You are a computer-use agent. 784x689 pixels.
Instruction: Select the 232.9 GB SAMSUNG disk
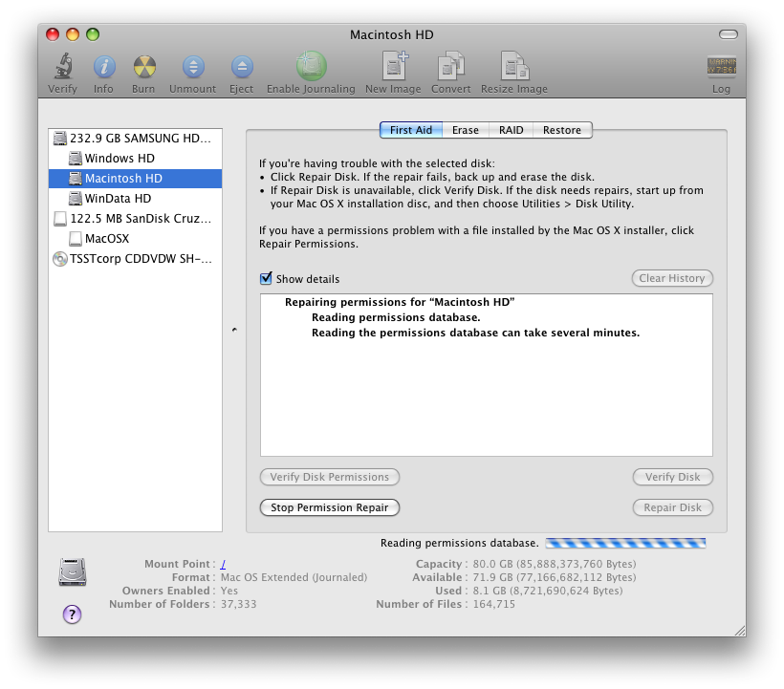coord(132,139)
